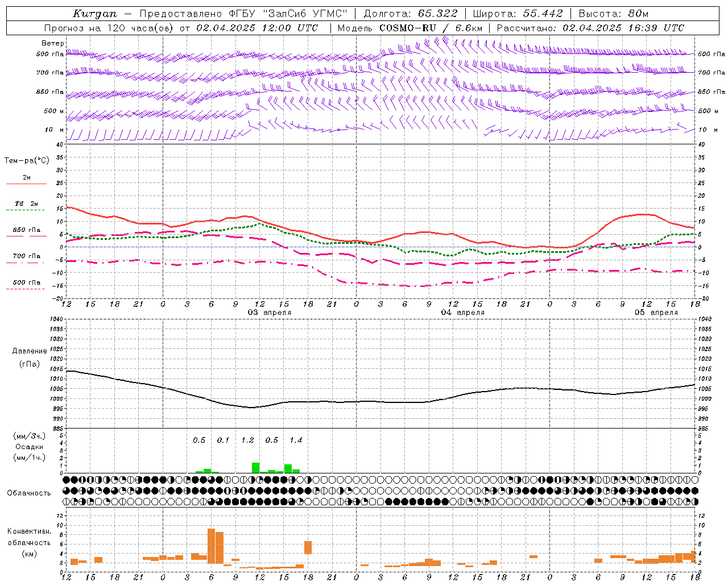This screenshot has height=582, width=728.
Task: Click the 3-hour precipitation total 0.1
Action: coord(223,440)
